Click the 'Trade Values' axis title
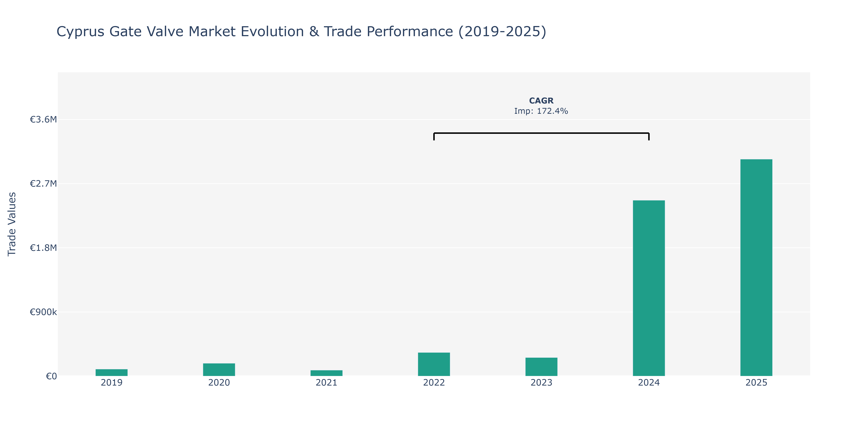This screenshot has height=434, width=868. pos(12,224)
